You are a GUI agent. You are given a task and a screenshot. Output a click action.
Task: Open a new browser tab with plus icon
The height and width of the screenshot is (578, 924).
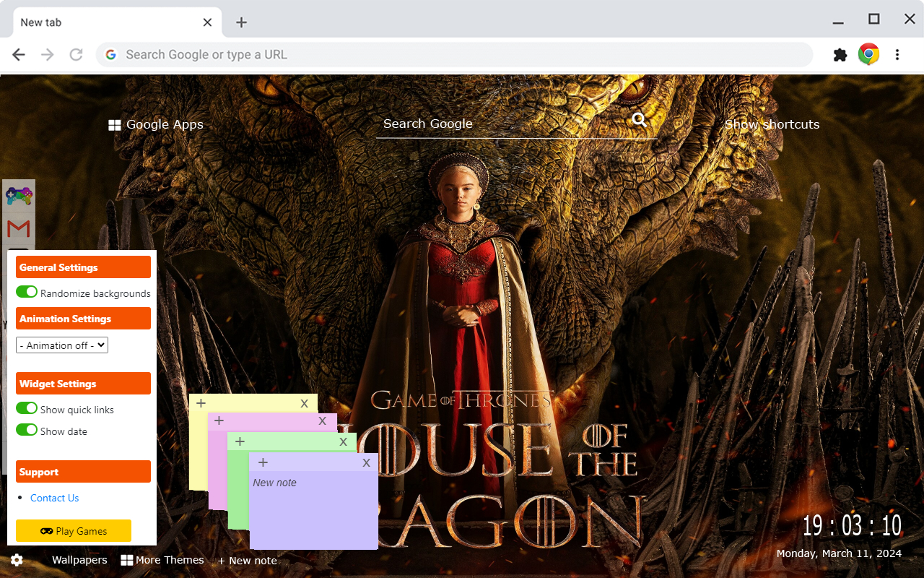[x=242, y=22]
